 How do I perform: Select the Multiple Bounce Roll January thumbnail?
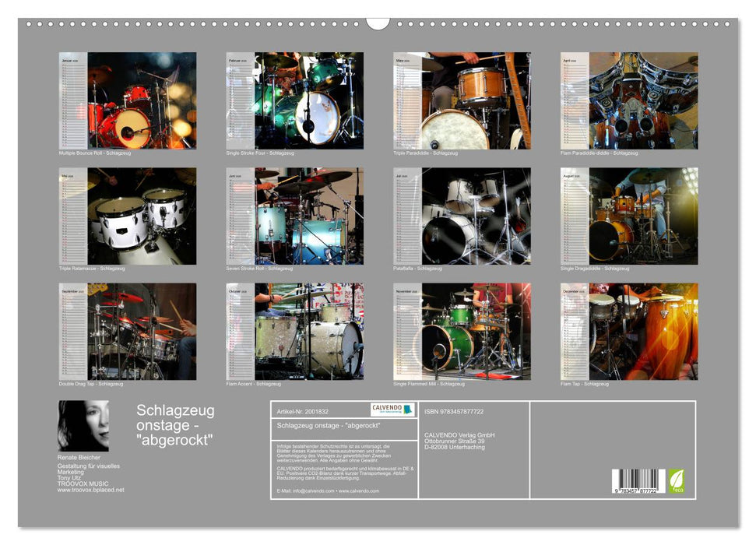(x=128, y=100)
